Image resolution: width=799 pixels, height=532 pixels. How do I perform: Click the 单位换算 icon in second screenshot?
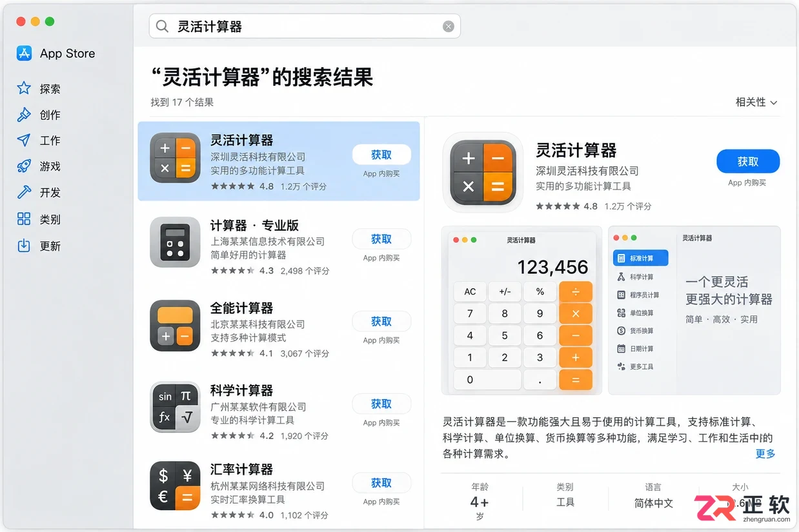tap(621, 313)
